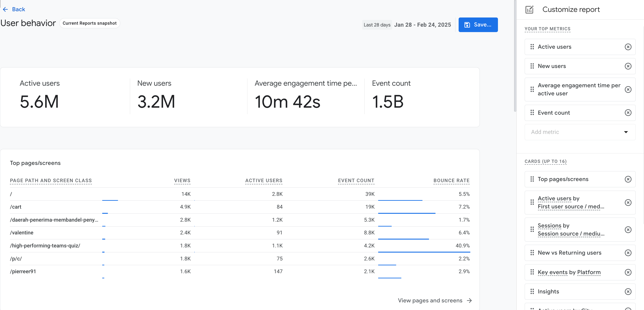Remove the Event count metric
644x310 pixels.
pyautogui.click(x=628, y=113)
